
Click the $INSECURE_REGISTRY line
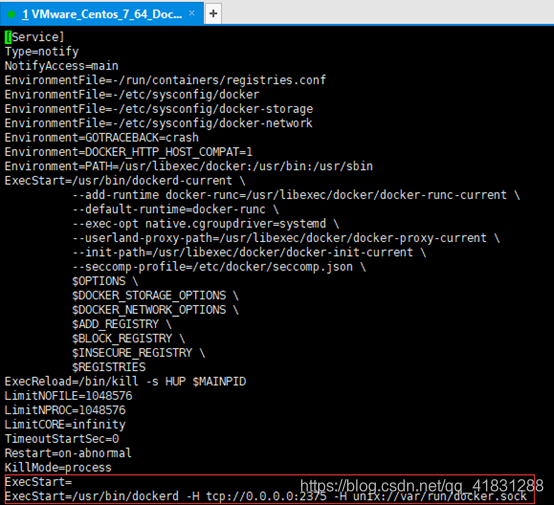pos(139,353)
